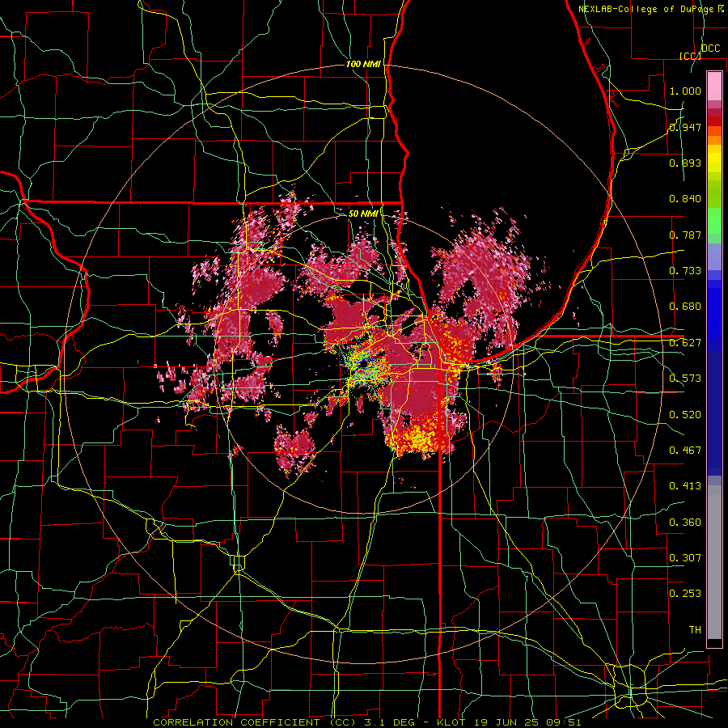Click the DCC label above the color bar
728x728 pixels.
(710, 49)
